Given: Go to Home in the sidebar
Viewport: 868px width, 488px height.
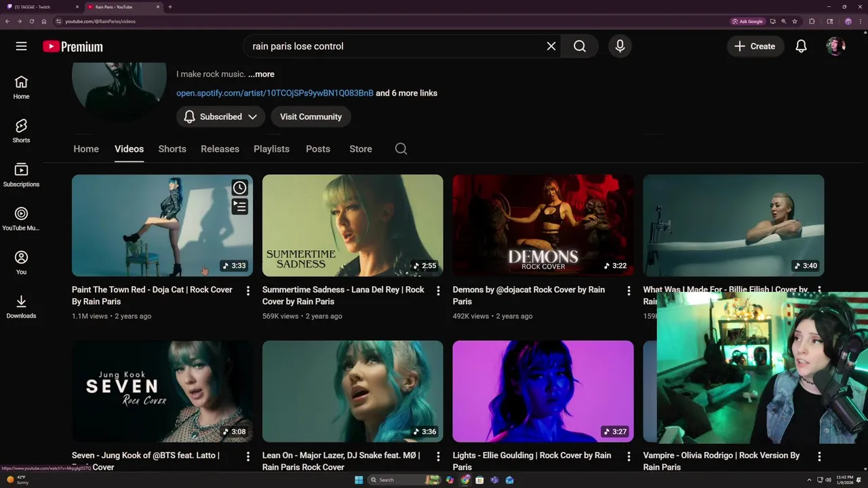Looking at the screenshot, I should [21, 87].
